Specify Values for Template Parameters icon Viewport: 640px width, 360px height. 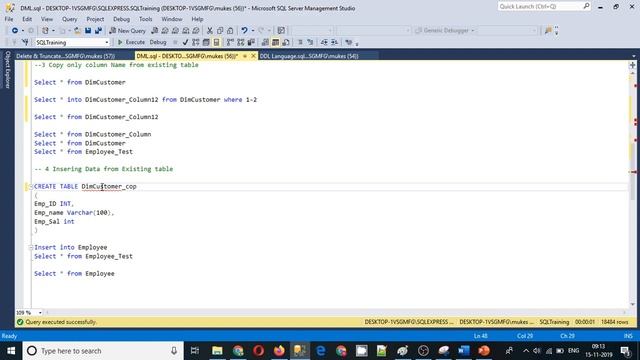click(x=349, y=42)
